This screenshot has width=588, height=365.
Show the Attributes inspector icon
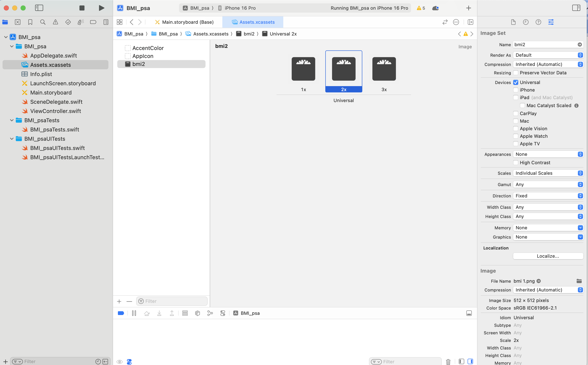pyautogui.click(x=551, y=22)
